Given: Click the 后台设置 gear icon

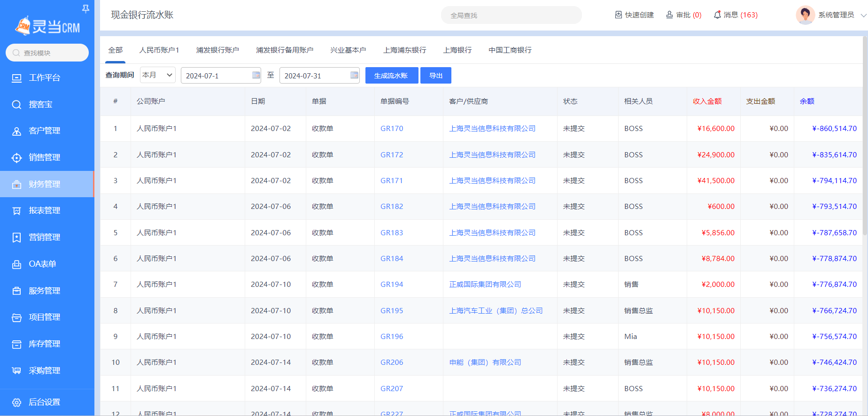Looking at the screenshot, I should (x=16, y=402).
